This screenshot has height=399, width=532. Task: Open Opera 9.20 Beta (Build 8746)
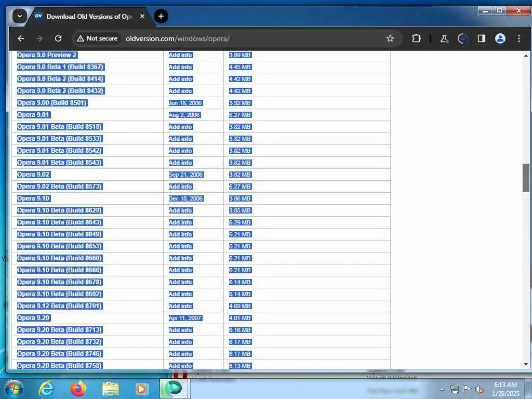(x=60, y=353)
